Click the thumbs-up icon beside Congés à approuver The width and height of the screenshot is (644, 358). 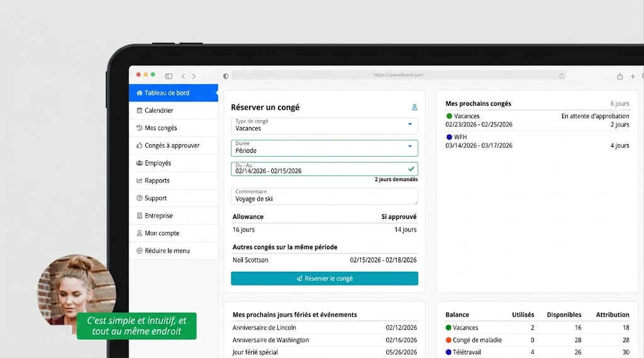point(139,145)
